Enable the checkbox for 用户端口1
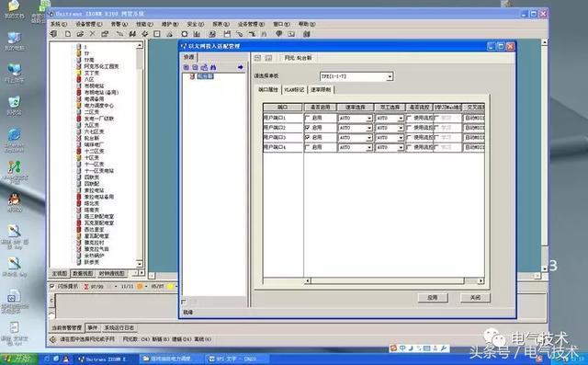 [x=308, y=118]
